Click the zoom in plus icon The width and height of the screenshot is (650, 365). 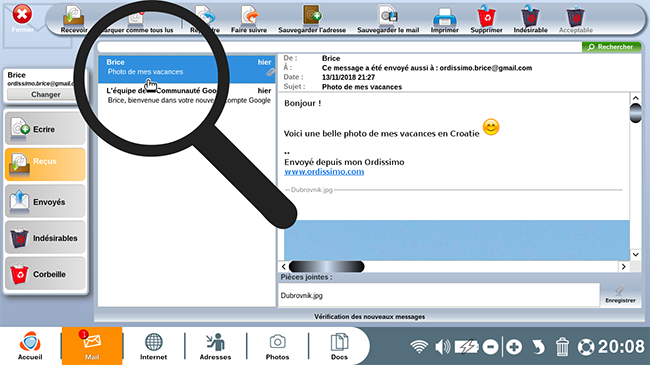[514, 347]
